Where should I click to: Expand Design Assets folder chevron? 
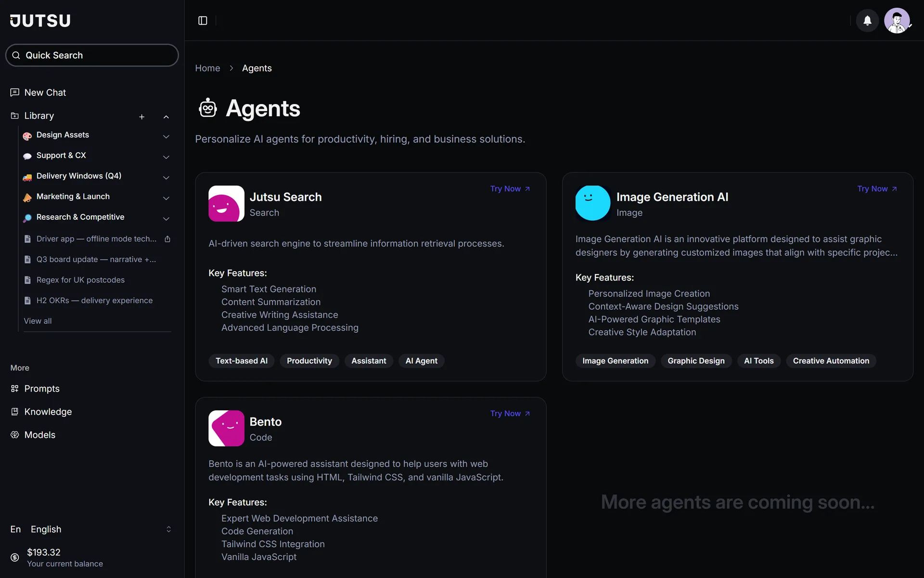pyautogui.click(x=166, y=137)
